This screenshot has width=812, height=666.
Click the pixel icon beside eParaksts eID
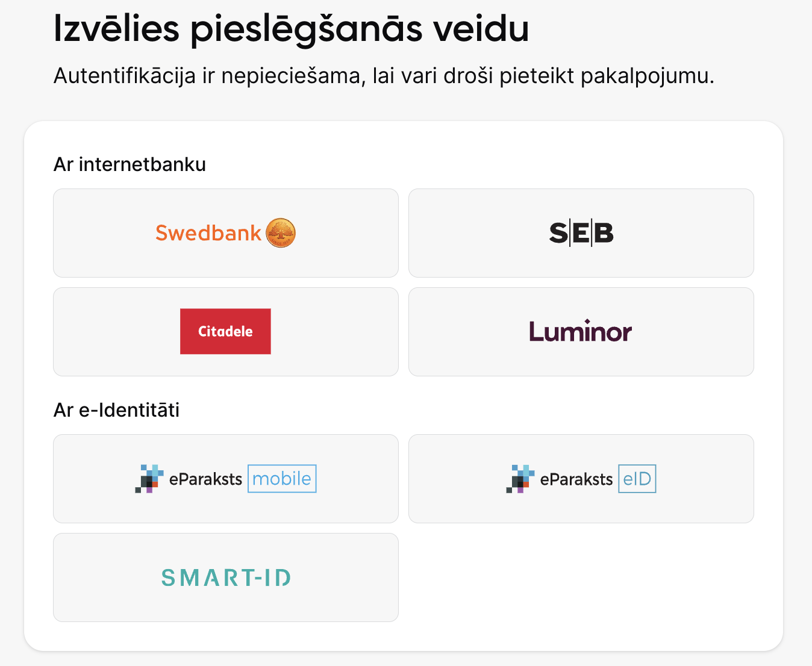click(x=520, y=479)
